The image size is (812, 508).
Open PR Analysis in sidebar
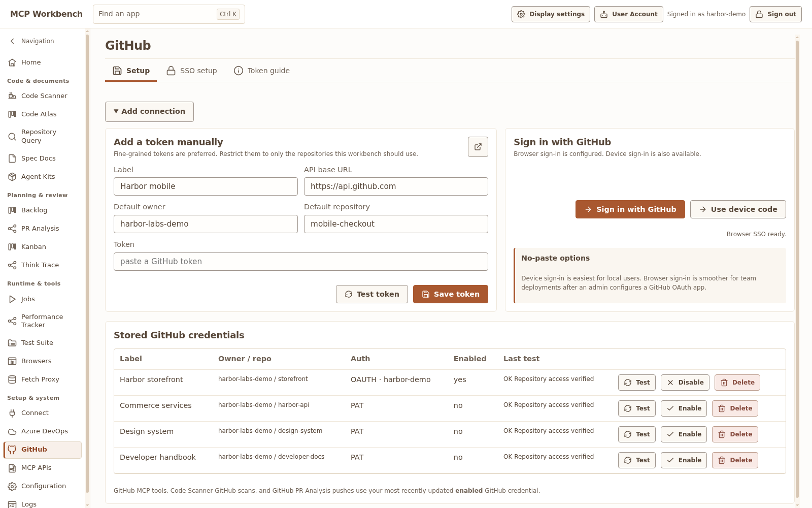43,228
